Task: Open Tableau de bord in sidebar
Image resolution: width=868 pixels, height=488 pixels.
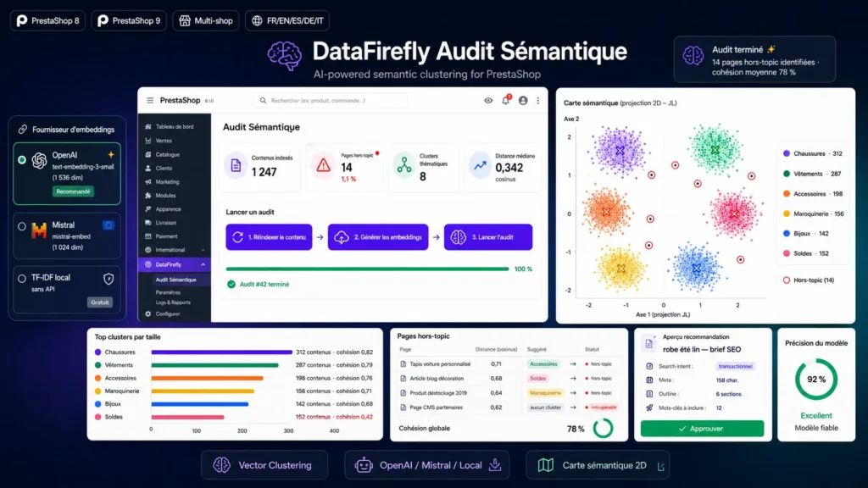Action: [175, 127]
